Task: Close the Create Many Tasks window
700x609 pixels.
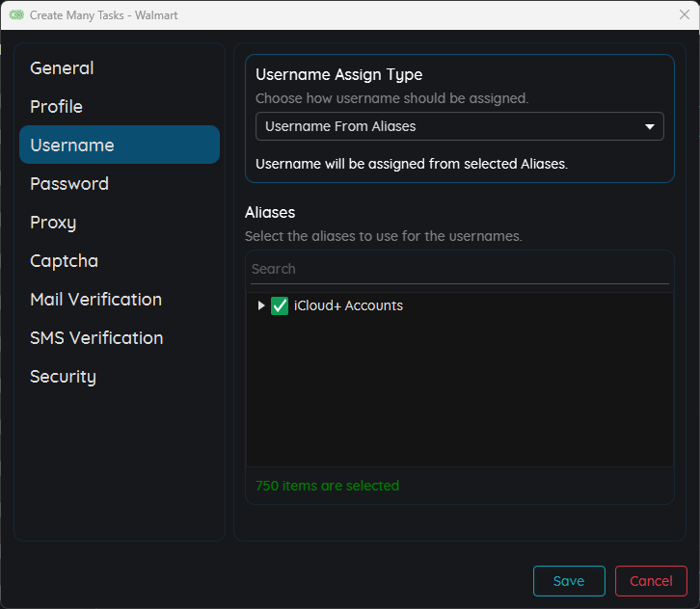Action: click(684, 15)
